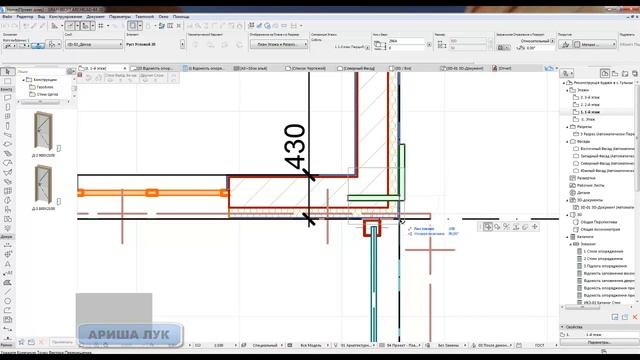Viewport: 640px width, 360px height.
Task: Choose the Stair tool in toolbox
Action: [7, 154]
